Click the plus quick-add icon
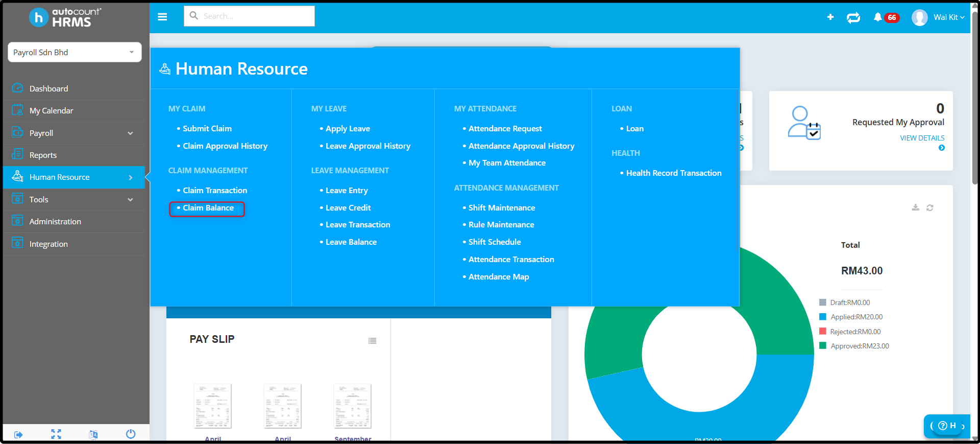Screen dimensions: 980x444 pos(830,17)
